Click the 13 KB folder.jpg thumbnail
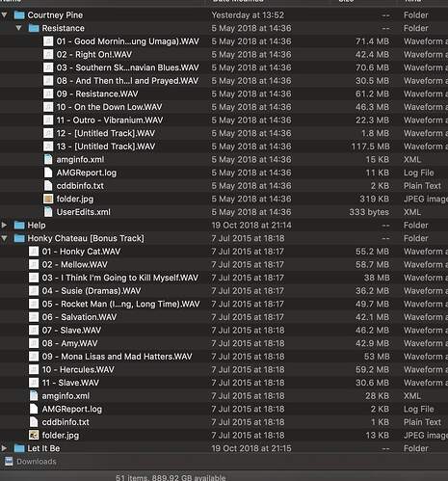Screen dimensions: 448x481 tap(34, 435)
